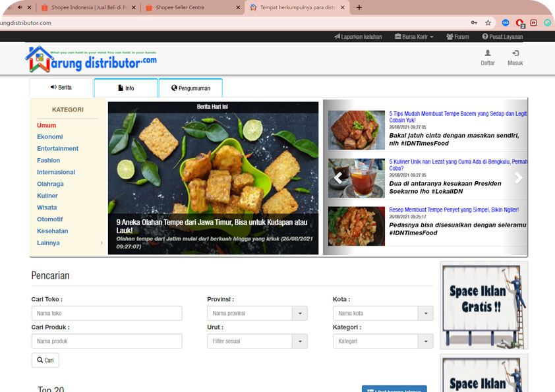Open Tempe Bacem article thumbnail
The height and width of the screenshot is (392, 555).
356,130
